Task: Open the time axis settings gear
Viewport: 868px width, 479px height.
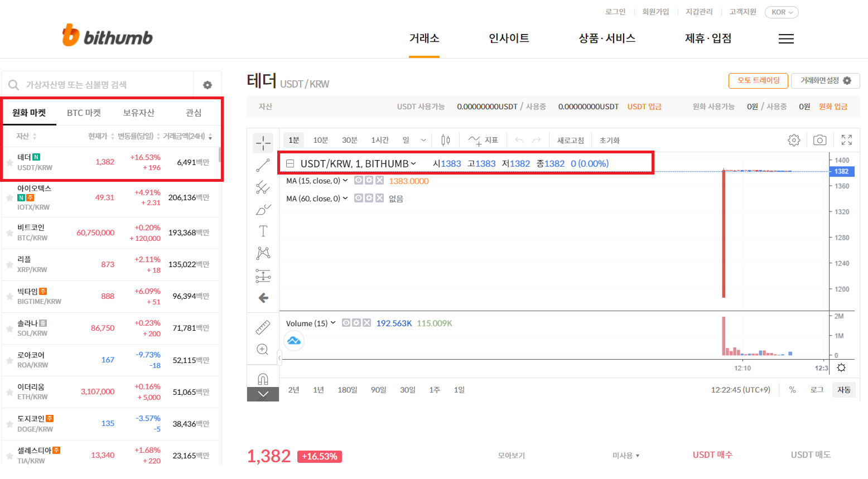Action: click(841, 367)
